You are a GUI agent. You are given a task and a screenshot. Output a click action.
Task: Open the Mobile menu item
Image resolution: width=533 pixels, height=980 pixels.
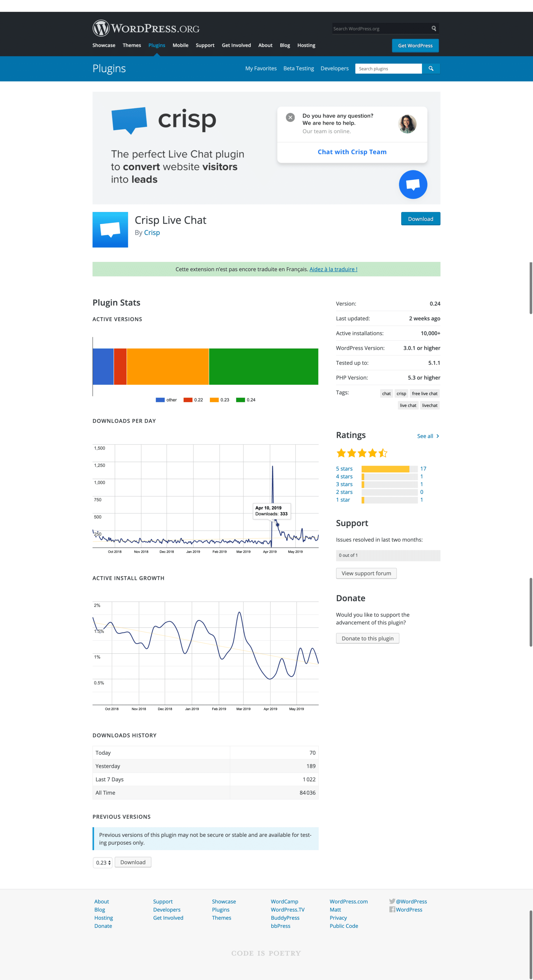180,45
